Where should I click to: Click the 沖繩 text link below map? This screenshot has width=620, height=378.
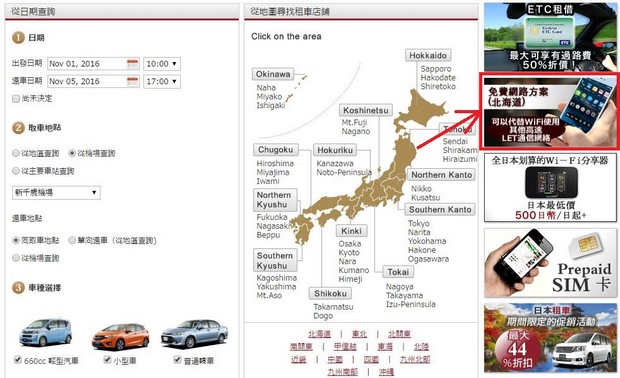[x=386, y=372]
